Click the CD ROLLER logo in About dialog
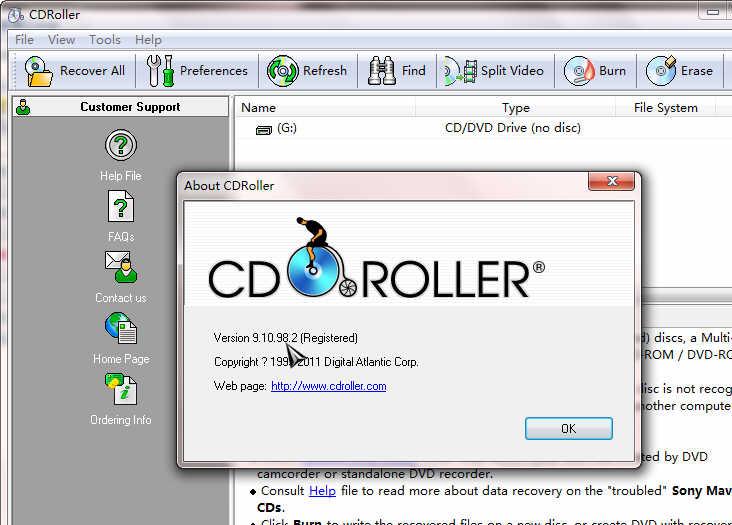The height and width of the screenshot is (525, 732). click(376, 259)
